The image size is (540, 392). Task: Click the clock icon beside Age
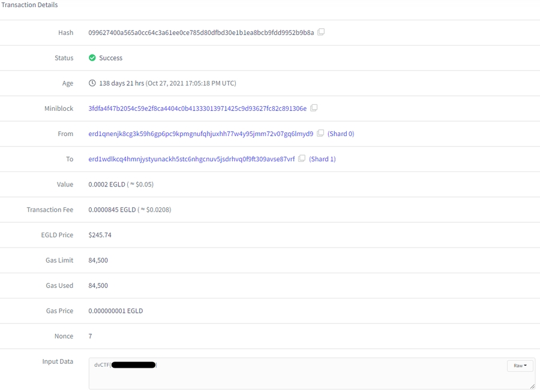click(x=92, y=83)
